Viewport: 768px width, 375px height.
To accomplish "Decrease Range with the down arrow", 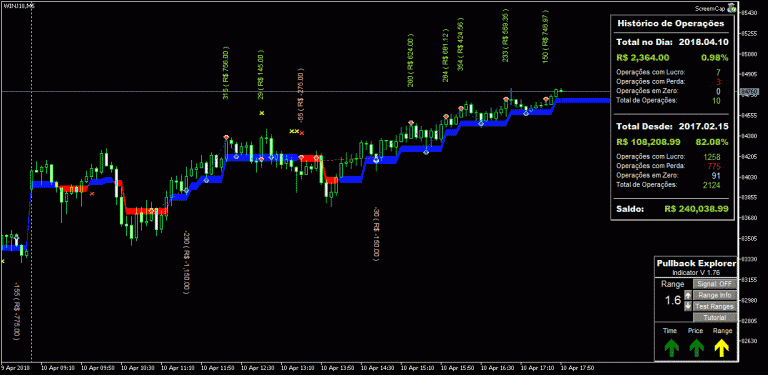I will pyautogui.click(x=688, y=306).
